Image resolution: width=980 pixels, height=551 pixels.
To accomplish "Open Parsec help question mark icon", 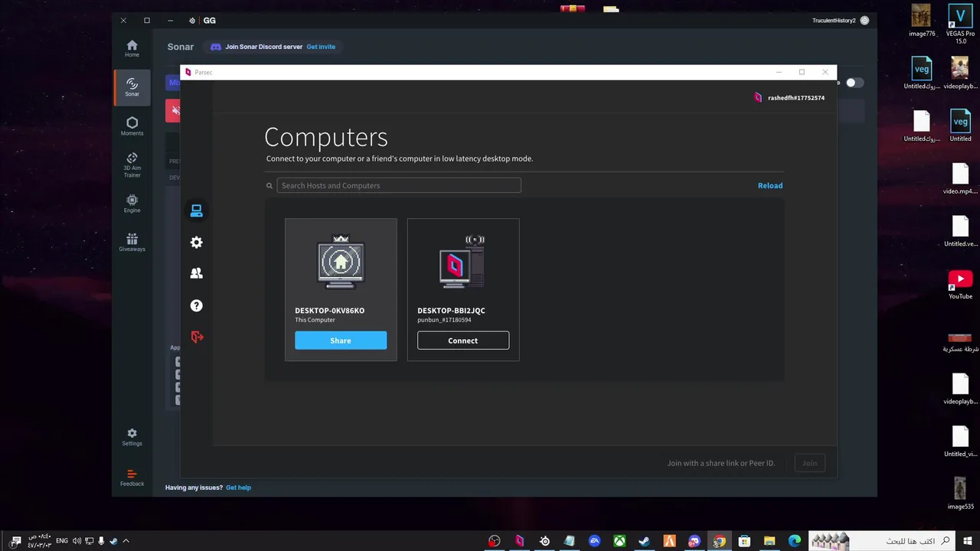I will click(197, 305).
